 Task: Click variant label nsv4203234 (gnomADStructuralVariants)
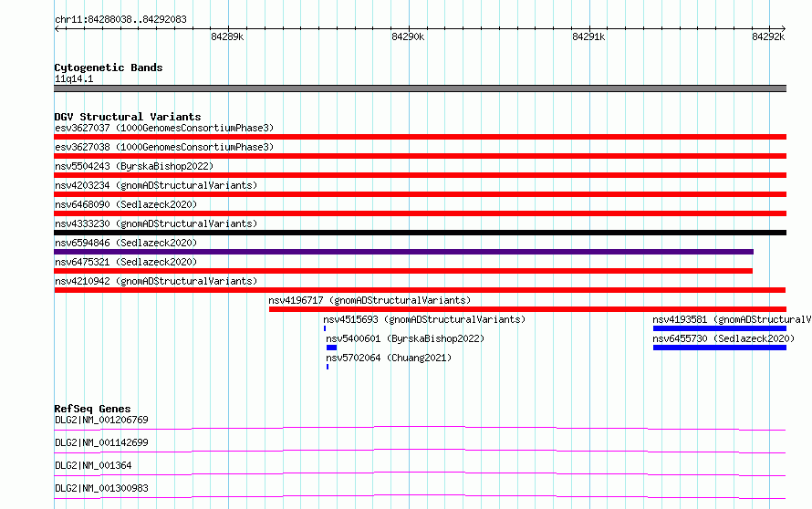156,185
